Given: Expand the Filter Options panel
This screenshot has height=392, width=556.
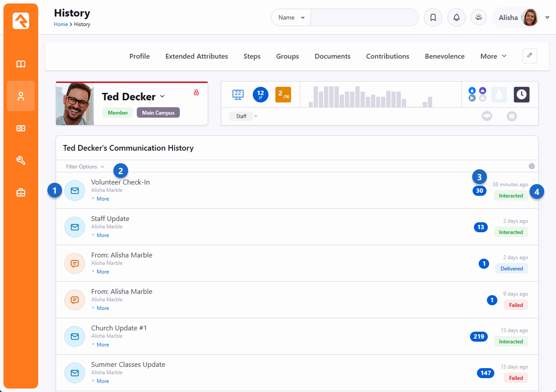Looking at the screenshot, I should click(85, 167).
